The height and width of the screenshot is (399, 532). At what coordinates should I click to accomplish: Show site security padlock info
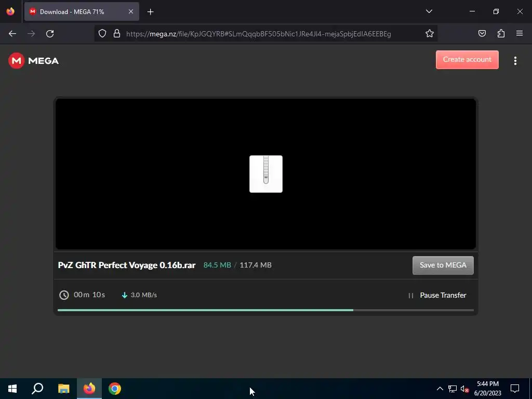coord(117,34)
